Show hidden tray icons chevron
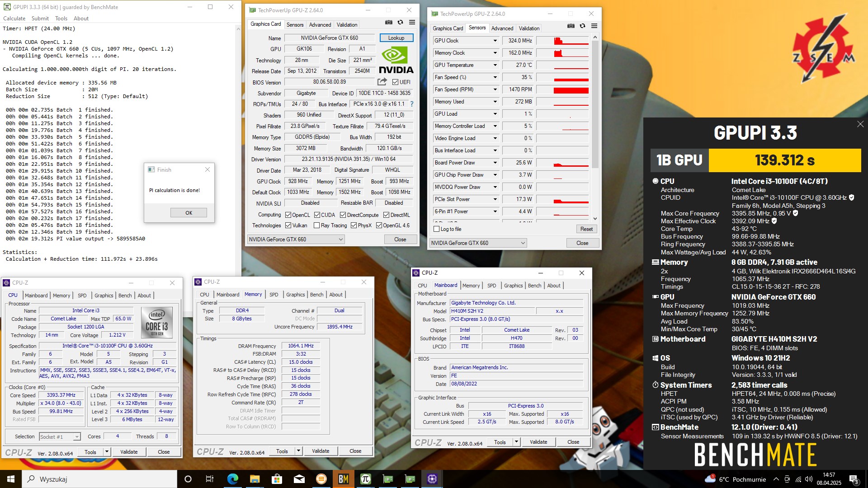 tap(776, 479)
